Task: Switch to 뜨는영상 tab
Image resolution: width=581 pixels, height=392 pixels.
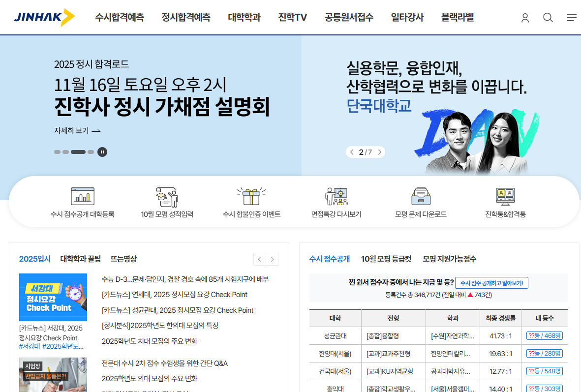Action: pos(124,259)
